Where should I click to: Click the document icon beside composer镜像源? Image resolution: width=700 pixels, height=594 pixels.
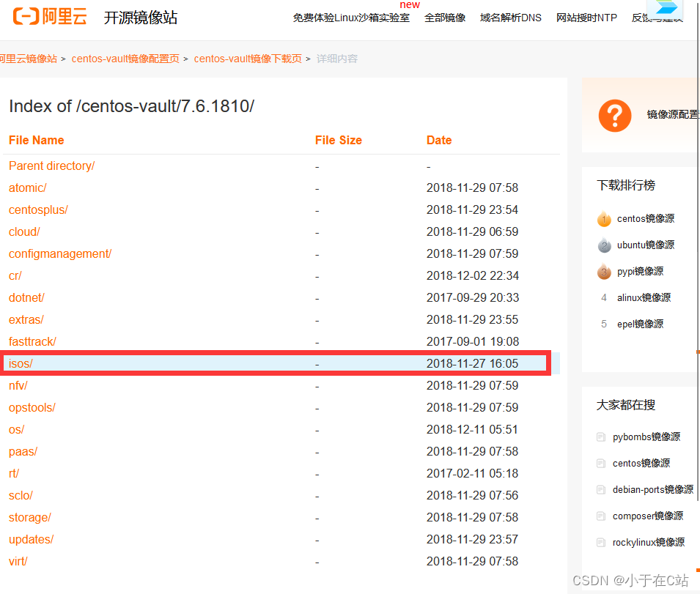[x=601, y=516]
